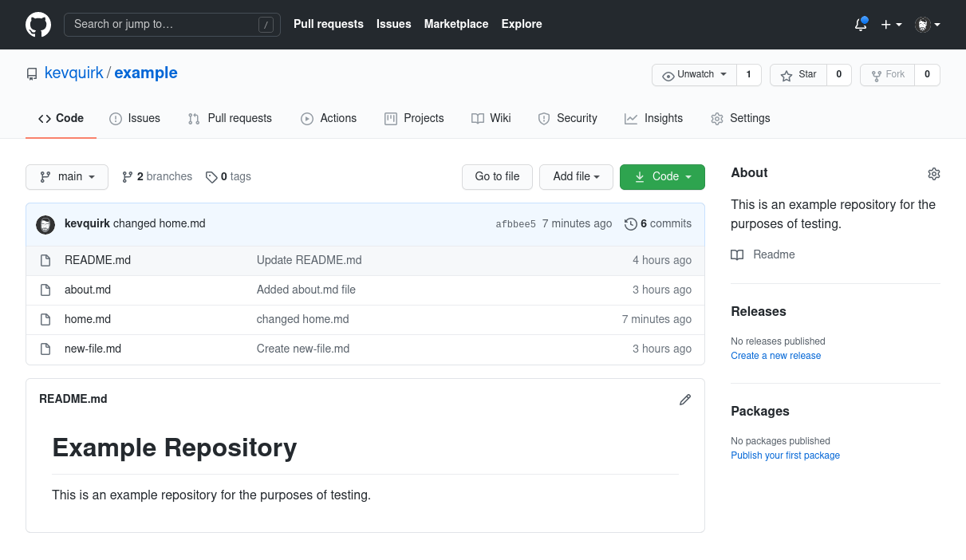View the 2 branches link
The image size is (966, 560).
click(157, 177)
